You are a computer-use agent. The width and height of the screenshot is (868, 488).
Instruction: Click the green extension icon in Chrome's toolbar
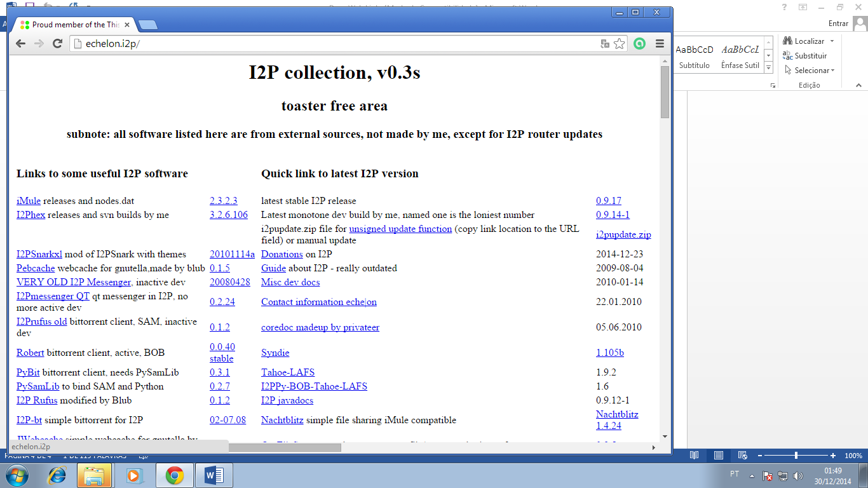[640, 44]
